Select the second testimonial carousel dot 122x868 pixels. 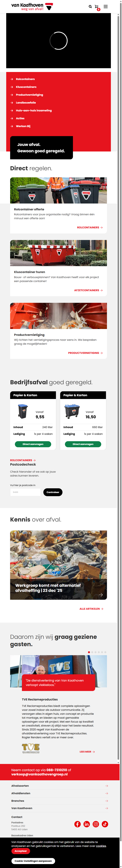pyautogui.click(x=92, y=652)
